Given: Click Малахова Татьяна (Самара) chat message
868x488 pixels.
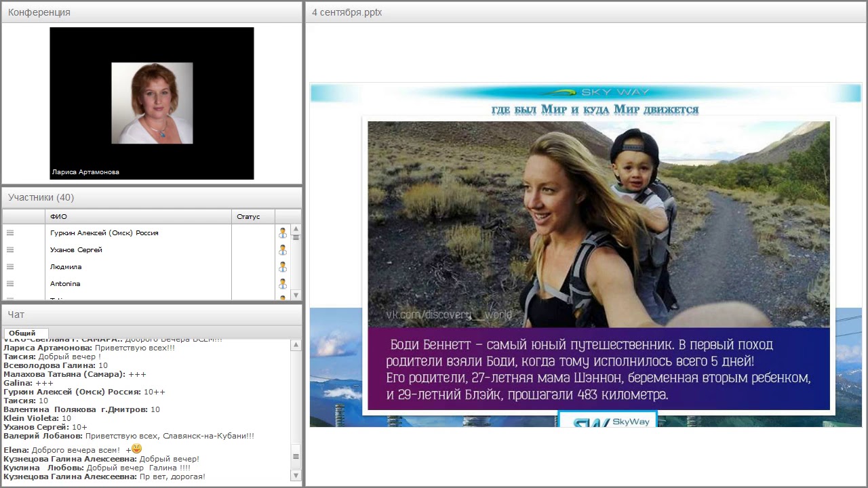Looking at the screenshot, I should pos(75,374).
